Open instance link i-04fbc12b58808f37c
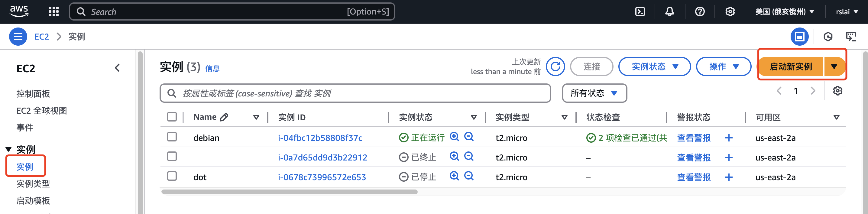The height and width of the screenshot is (214, 868). [320, 138]
